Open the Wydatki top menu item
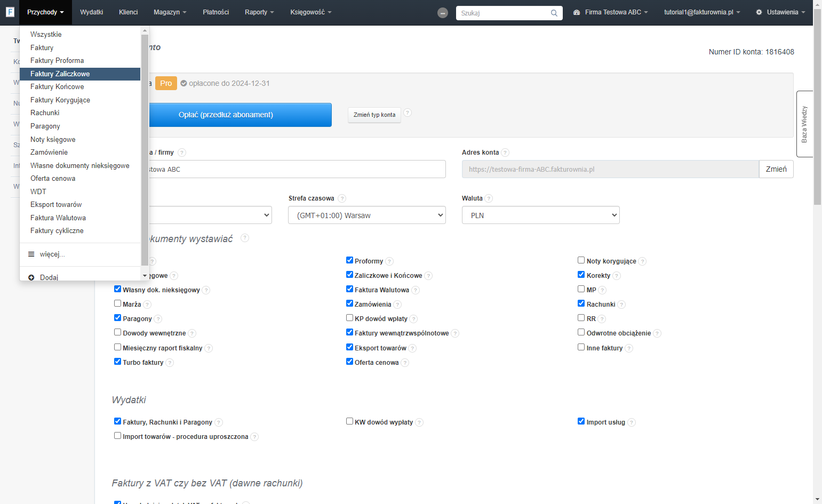The height and width of the screenshot is (504, 822). click(91, 12)
